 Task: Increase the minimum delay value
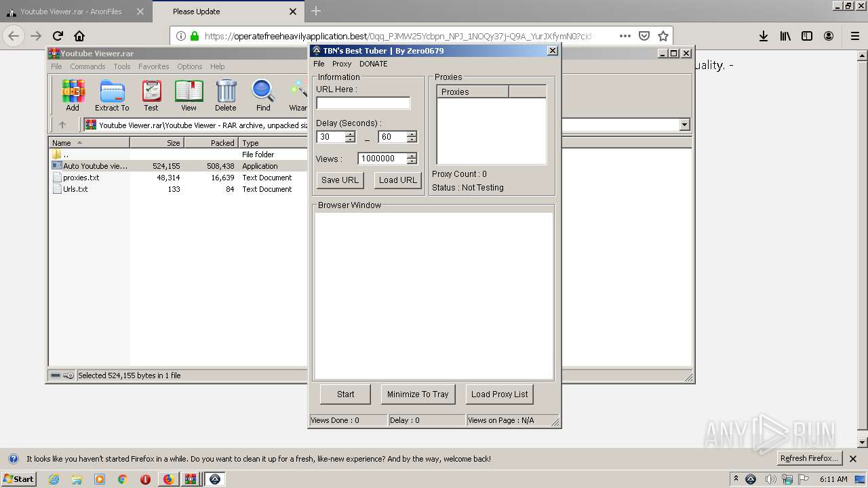(x=350, y=134)
